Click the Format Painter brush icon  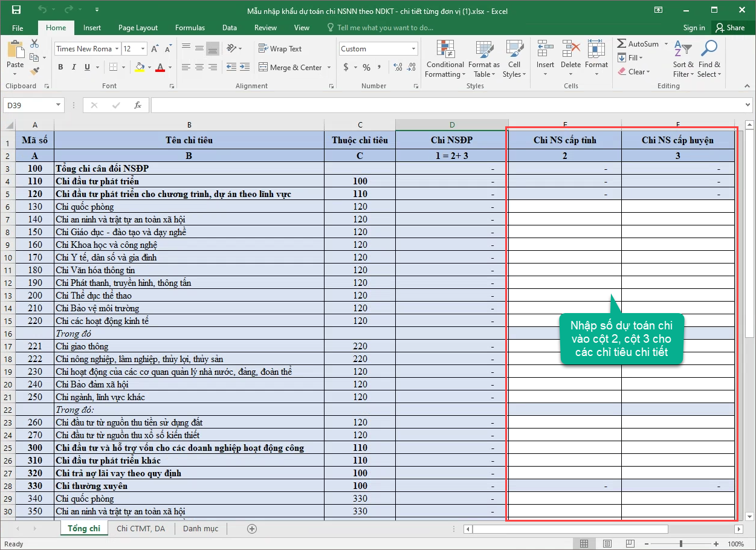(x=34, y=70)
